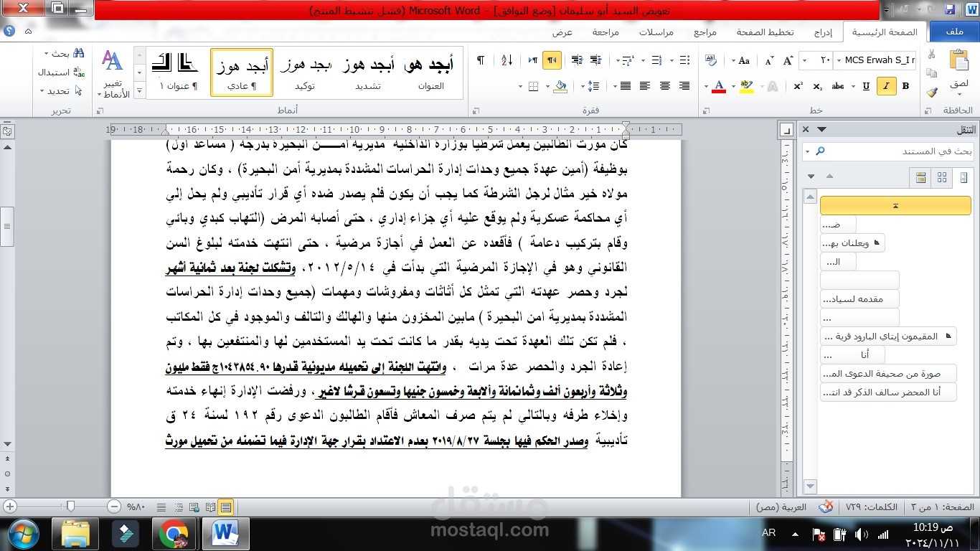
Task: Cut selection with the scissors icon
Action: tap(932, 54)
